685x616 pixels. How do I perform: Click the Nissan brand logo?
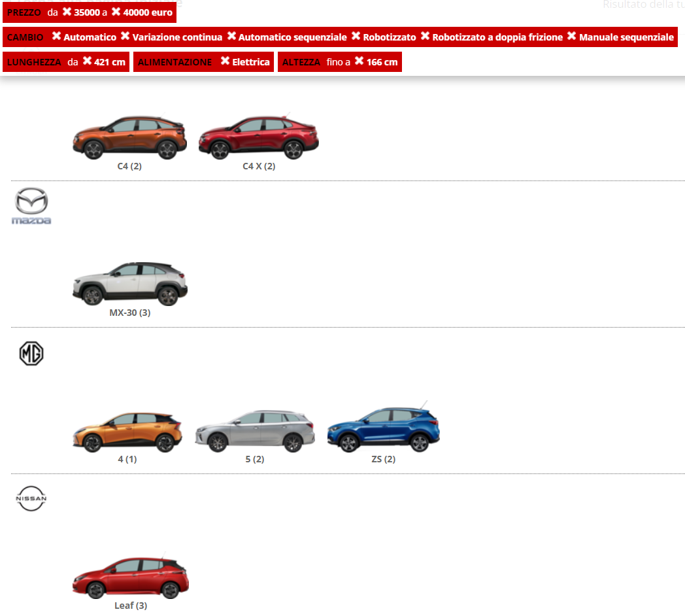coord(31,498)
